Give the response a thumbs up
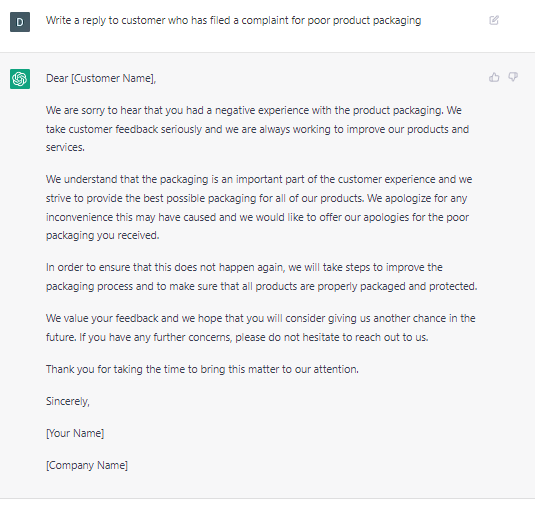Image resolution: width=535 pixels, height=519 pixels. point(494,77)
